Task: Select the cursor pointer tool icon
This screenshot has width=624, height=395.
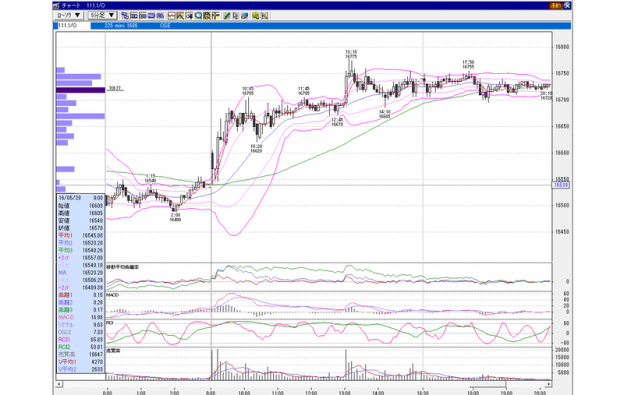Action: tap(235, 16)
